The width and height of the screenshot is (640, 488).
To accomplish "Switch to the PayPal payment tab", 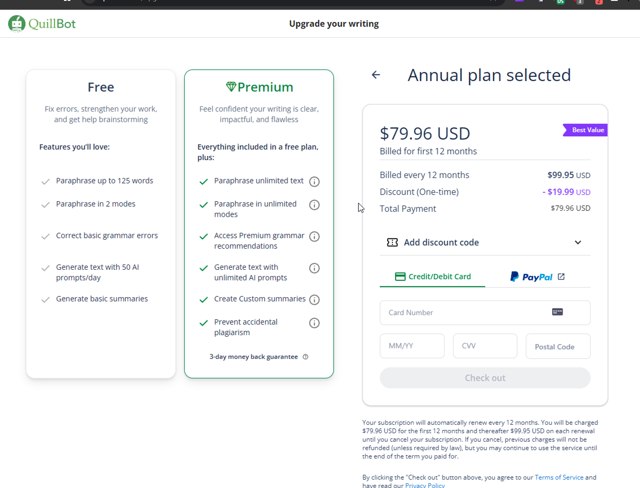I will pyautogui.click(x=536, y=277).
